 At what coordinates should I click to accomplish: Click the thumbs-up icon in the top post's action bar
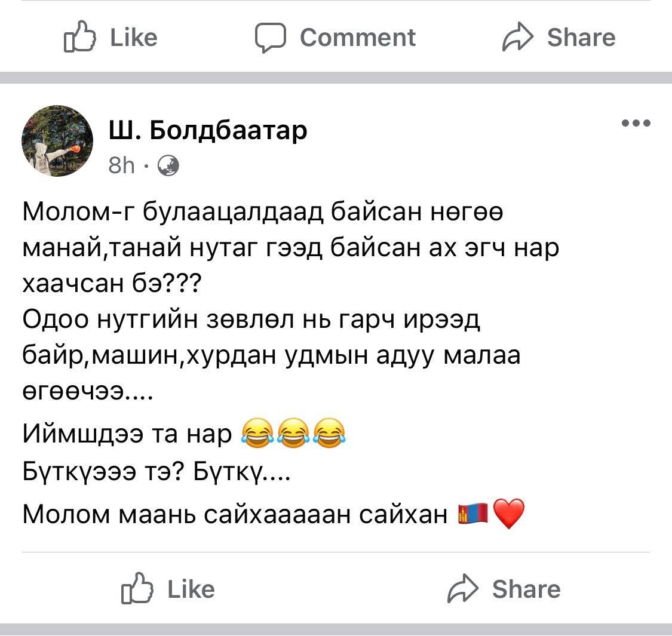tap(79, 38)
